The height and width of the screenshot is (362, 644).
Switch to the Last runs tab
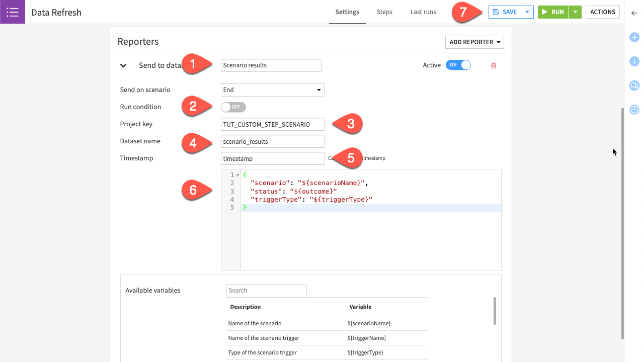pyautogui.click(x=423, y=12)
